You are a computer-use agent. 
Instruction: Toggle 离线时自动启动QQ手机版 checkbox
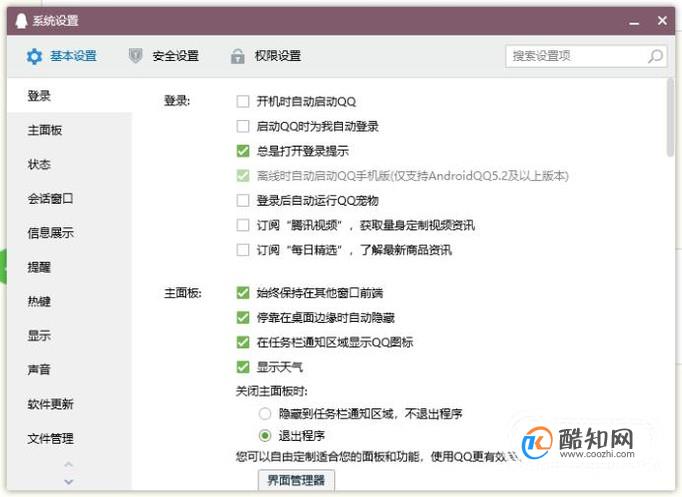(243, 176)
